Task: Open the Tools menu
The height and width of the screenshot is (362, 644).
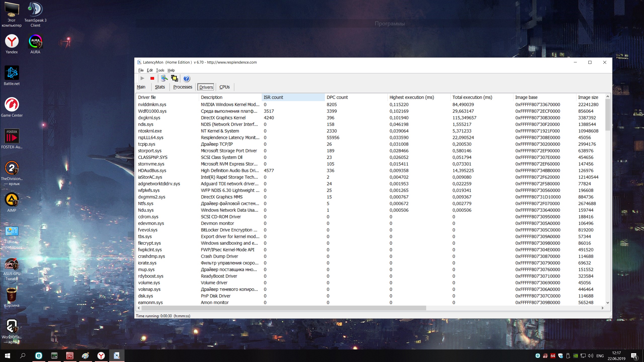Action: 160,70
